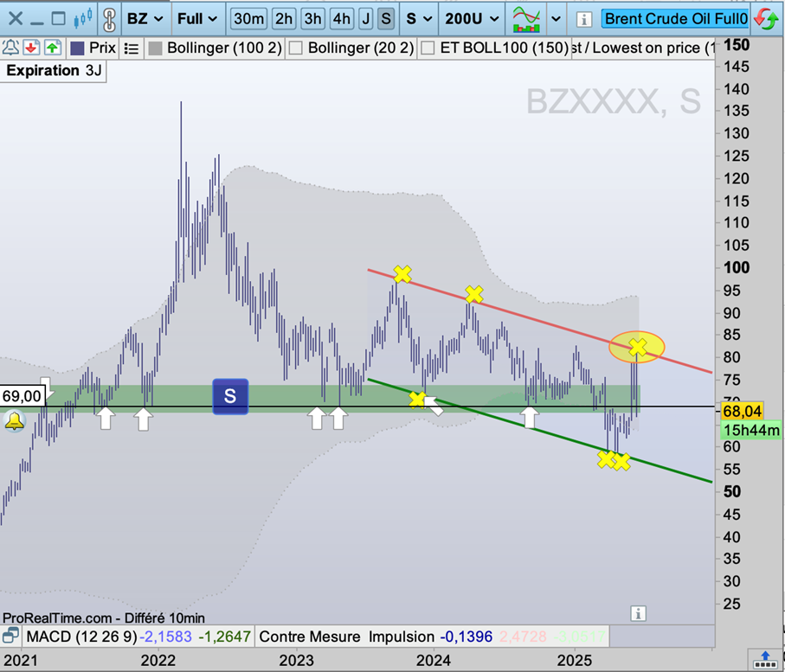
Task: Click the ProRealTime.com - Différé 10min text
Action: point(103,618)
